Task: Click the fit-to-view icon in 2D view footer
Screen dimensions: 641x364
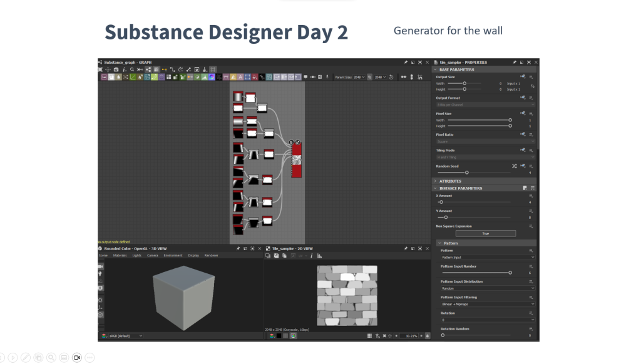Action: (384, 336)
